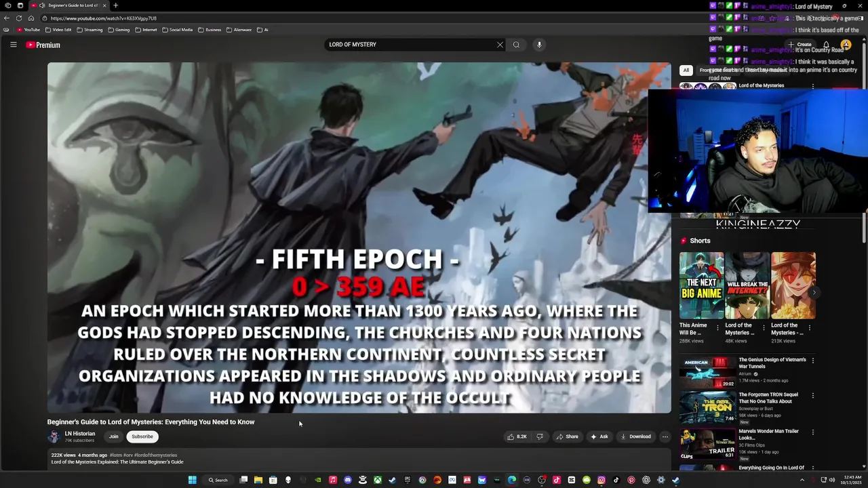Go to browser home page
This screenshot has height=488, width=868.
31,18
